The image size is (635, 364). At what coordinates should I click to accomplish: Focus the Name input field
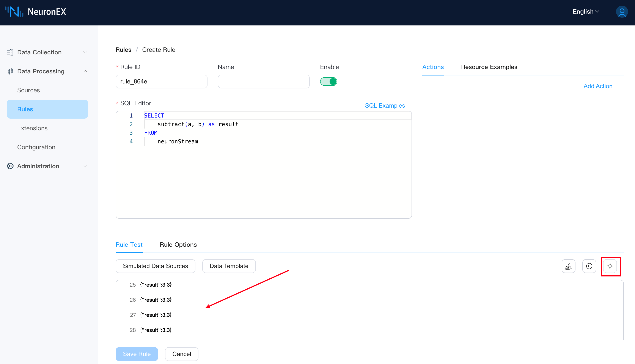[264, 82]
